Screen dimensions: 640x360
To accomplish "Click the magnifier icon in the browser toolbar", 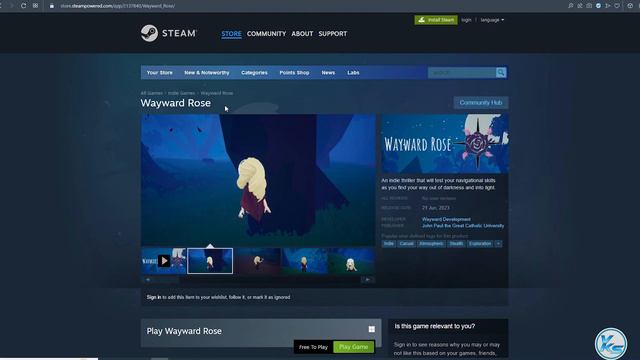I will coord(571,6).
